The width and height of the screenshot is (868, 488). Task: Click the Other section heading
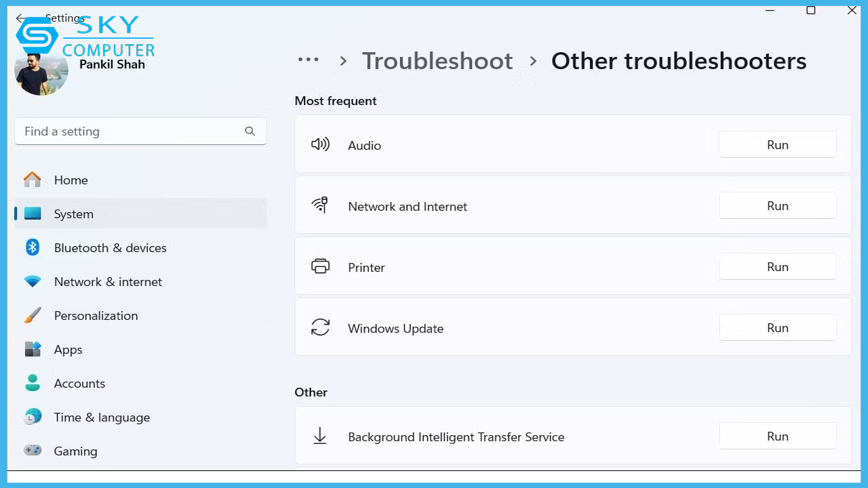click(311, 392)
